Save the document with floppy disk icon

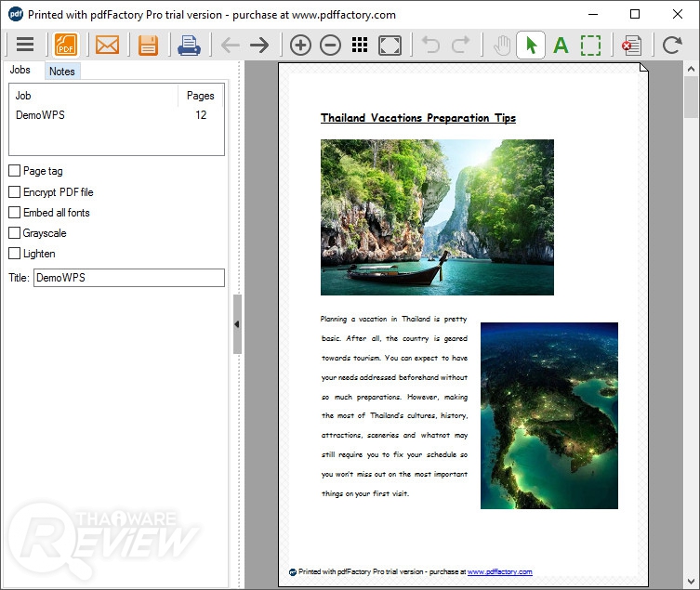click(x=148, y=45)
